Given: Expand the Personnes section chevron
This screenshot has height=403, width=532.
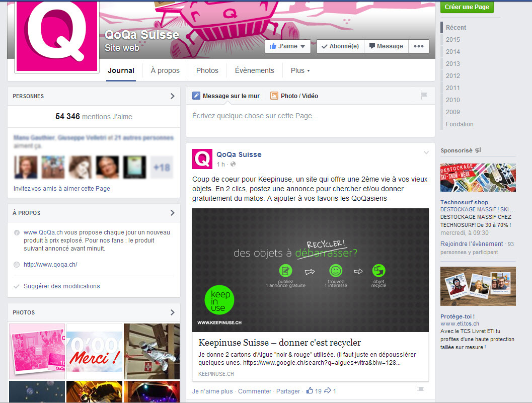Looking at the screenshot, I should tap(172, 96).
